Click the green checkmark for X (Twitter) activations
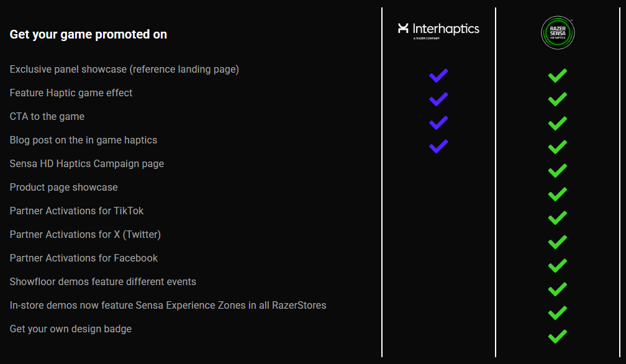Screen dimensions: 626x364 558,242
